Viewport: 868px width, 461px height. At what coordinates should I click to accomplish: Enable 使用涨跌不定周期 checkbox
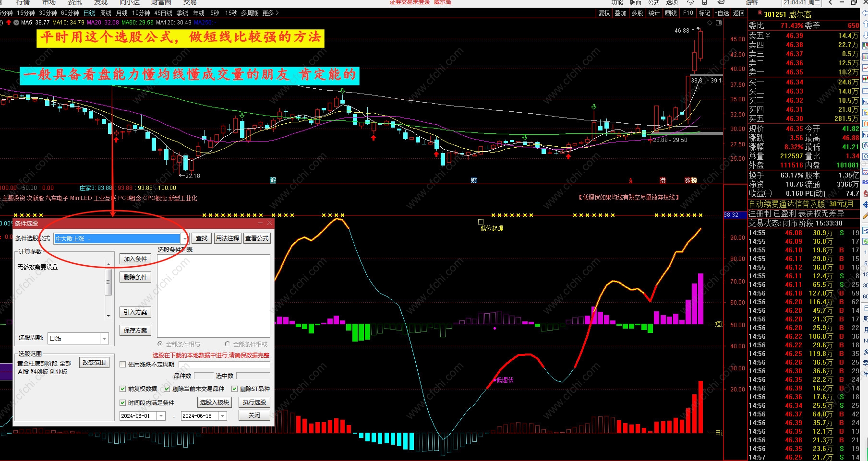123,365
